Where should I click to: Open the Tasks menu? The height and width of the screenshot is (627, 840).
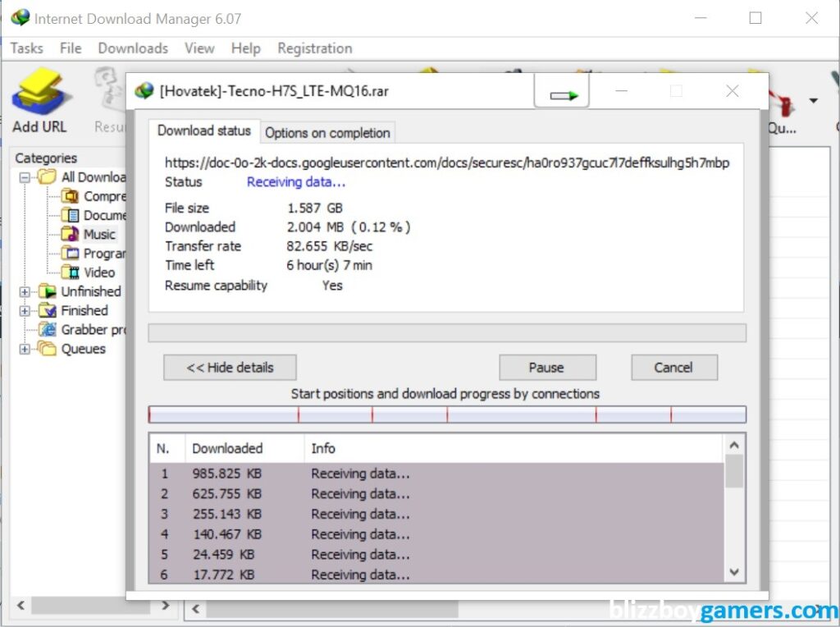click(x=27, y=48)
